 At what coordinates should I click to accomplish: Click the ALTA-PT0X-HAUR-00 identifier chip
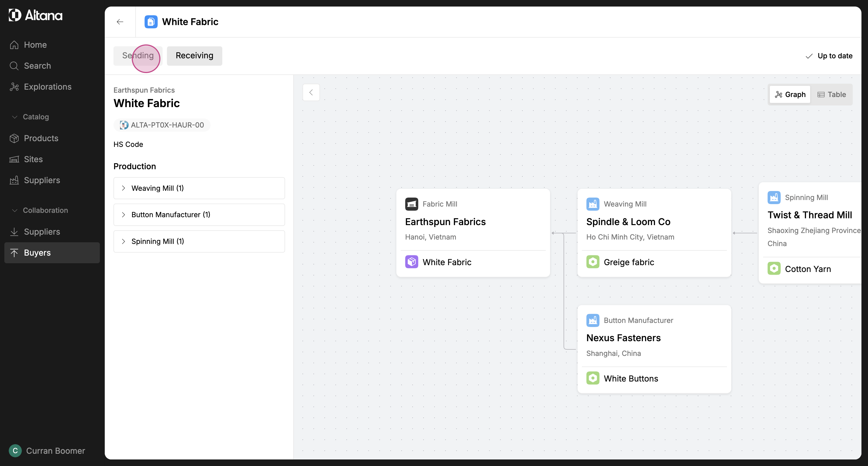[x=162, y=125]
